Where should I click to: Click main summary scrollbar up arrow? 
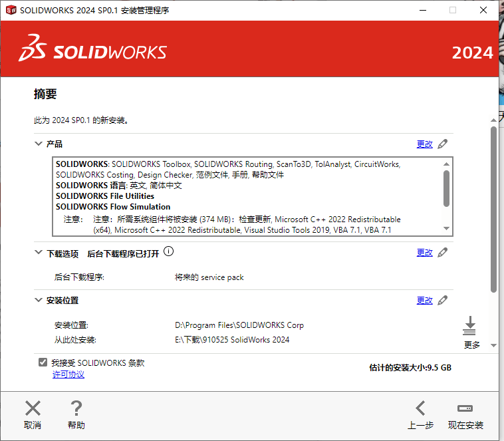click(494, 120)
